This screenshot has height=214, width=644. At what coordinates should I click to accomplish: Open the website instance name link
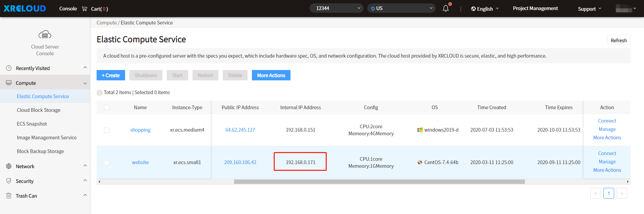tap(140, 162)
